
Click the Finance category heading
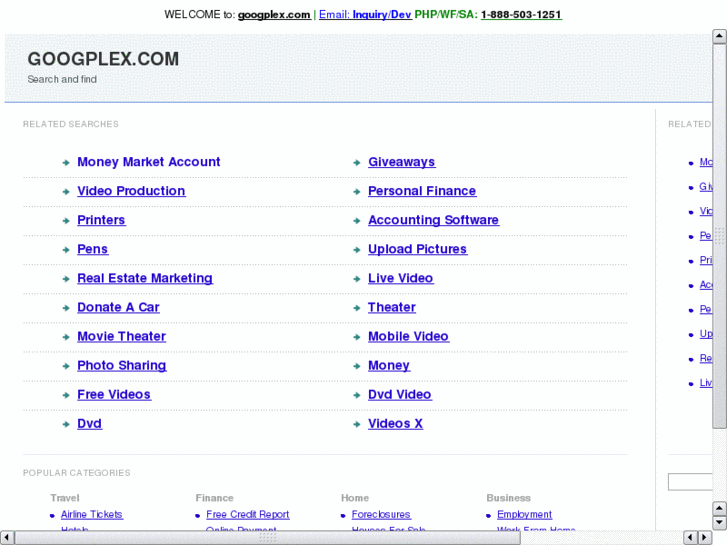coord(215,498)
